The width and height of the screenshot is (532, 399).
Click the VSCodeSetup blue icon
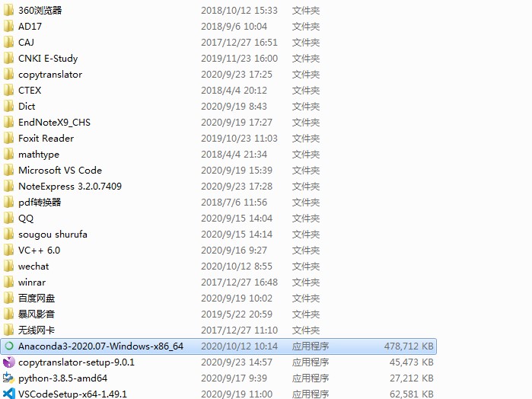pyautogui.click(x=9, y=394)
